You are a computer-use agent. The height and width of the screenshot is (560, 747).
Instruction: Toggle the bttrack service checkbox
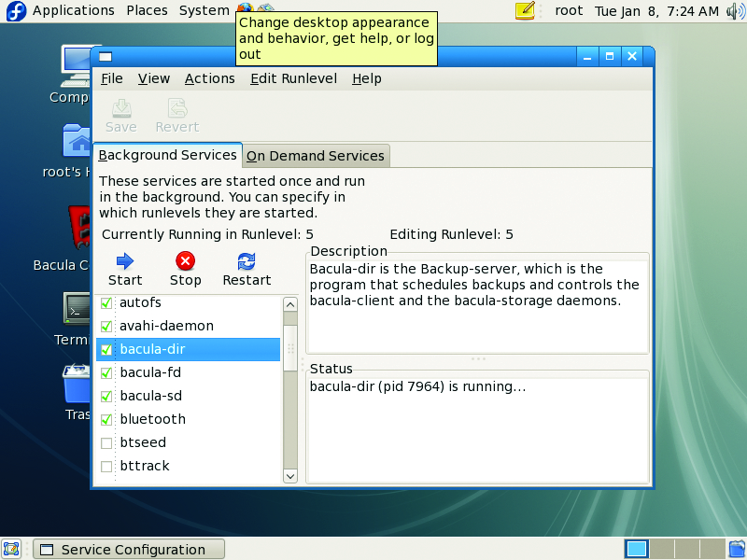point(106,466)
